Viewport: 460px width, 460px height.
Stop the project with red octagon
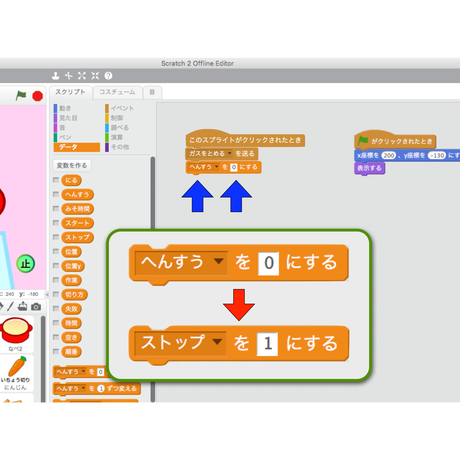coord(37,96)
